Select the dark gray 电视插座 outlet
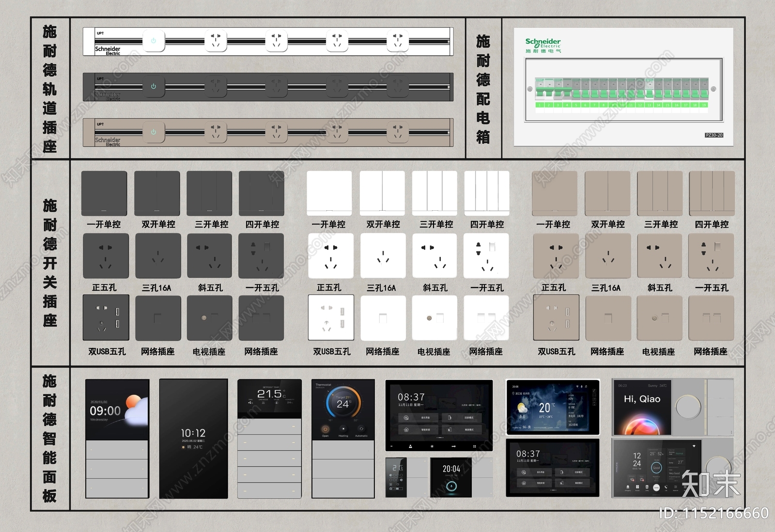The height and width of the screenshot is (532, 775). [210, 318]
